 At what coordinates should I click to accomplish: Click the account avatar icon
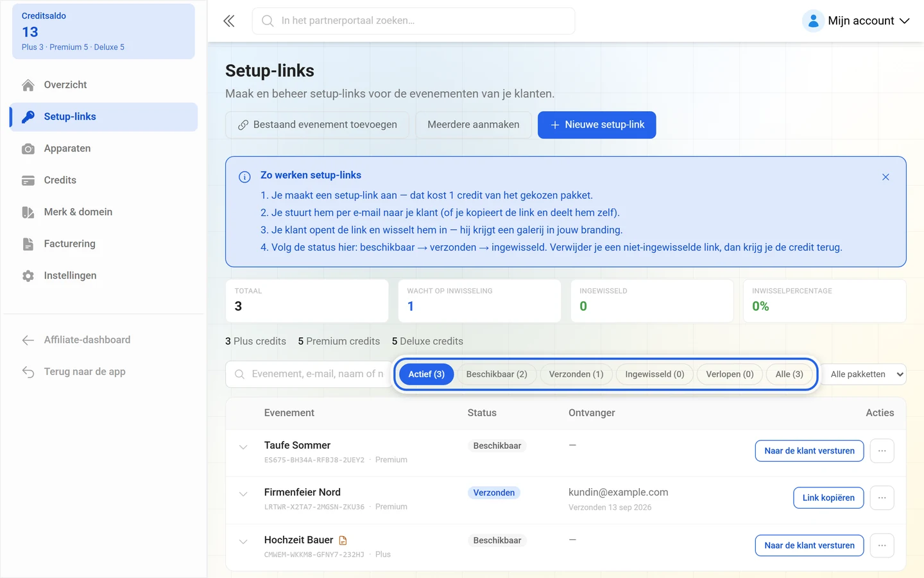coord(813,21)
